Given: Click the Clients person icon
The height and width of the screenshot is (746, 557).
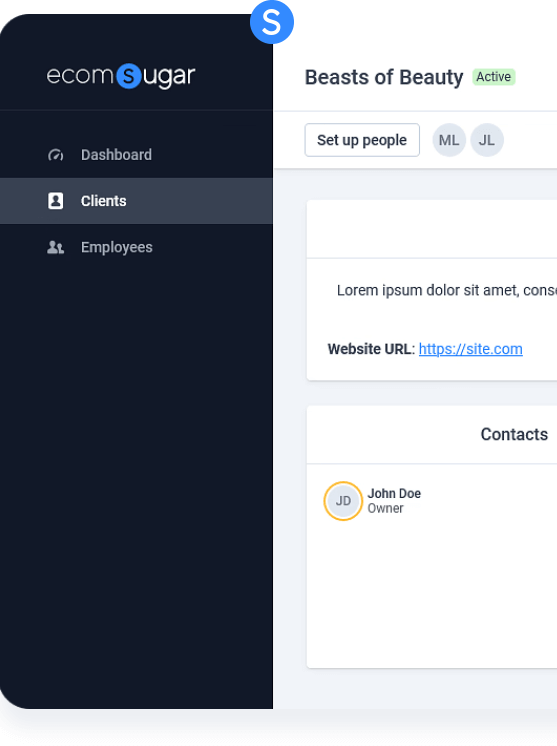Looking at the screenshot, I should (56, 201).
